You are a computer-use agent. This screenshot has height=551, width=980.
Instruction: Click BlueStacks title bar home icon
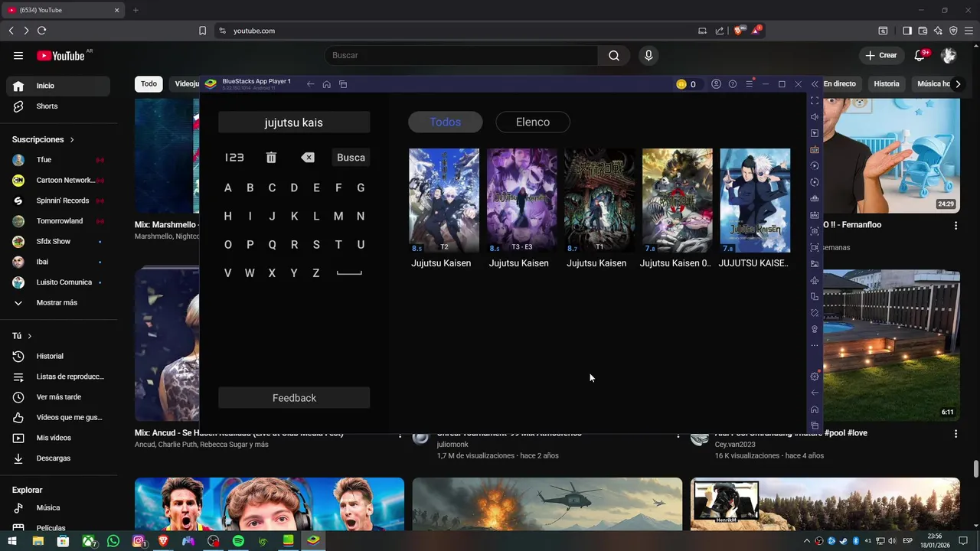click(327, 84)
